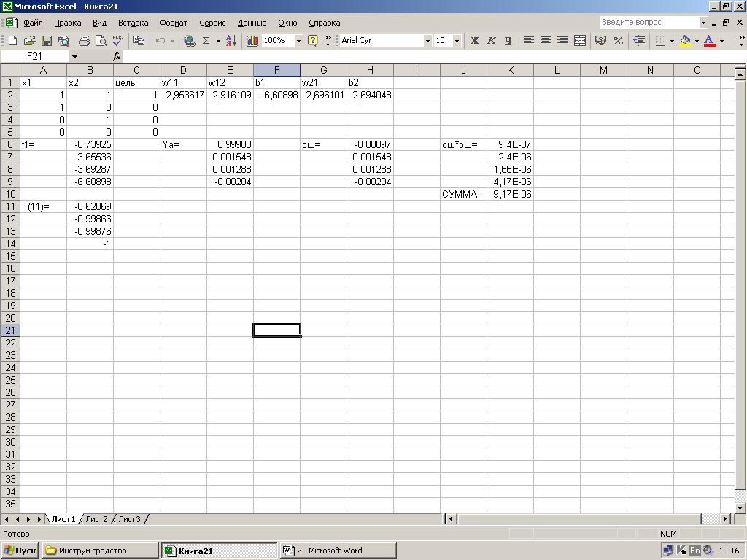Open a file with the folder icon
This screenshot has height=560, width=747.
(x=29, y=41)
